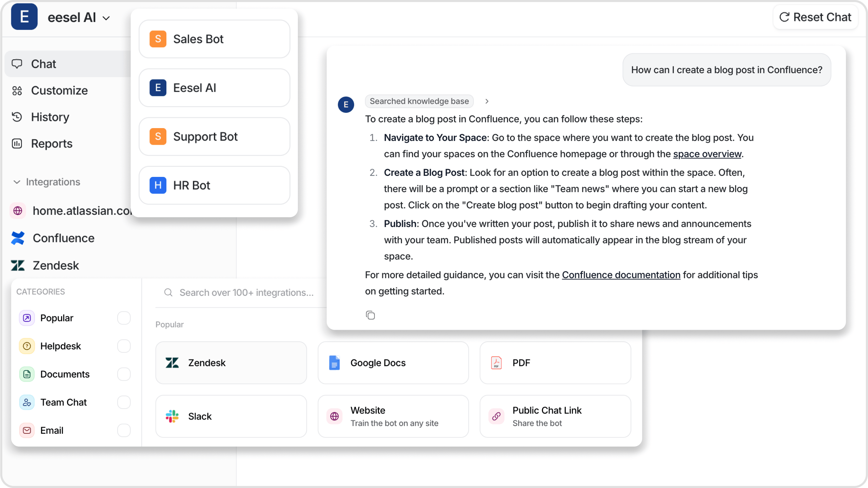The height and width of the screenshot is (488, 868).
Task: Choose the Slack integration card
Action: point(231,416)
